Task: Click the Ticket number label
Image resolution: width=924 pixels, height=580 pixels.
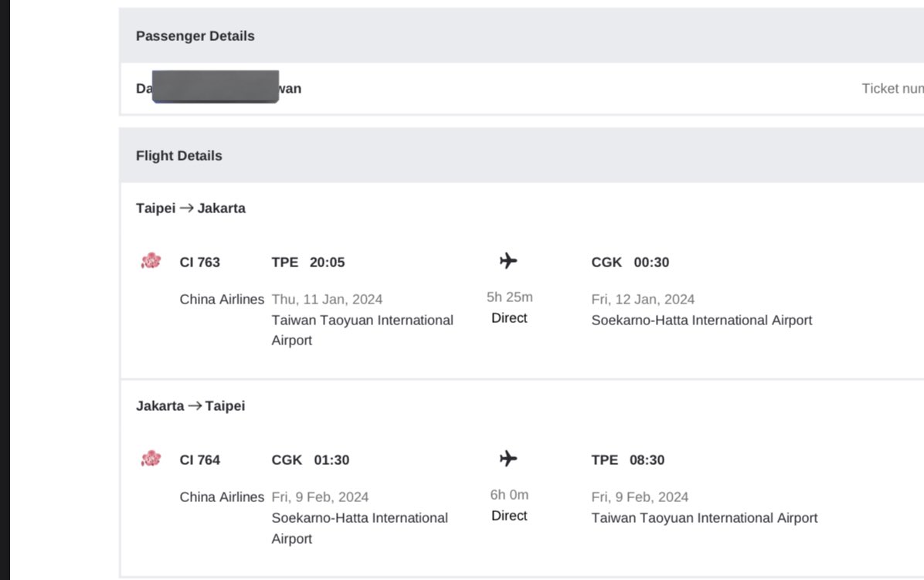Action: tap(892, 89)
